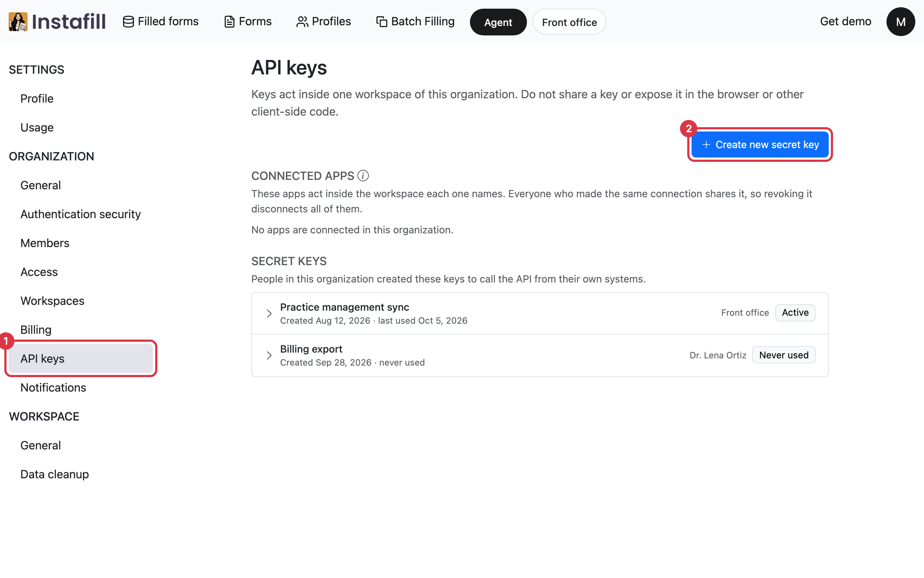The width and height of the screenshot is (924, 578).
Task: Click the Batch Filling copy icon
Action: coord(382,22)
